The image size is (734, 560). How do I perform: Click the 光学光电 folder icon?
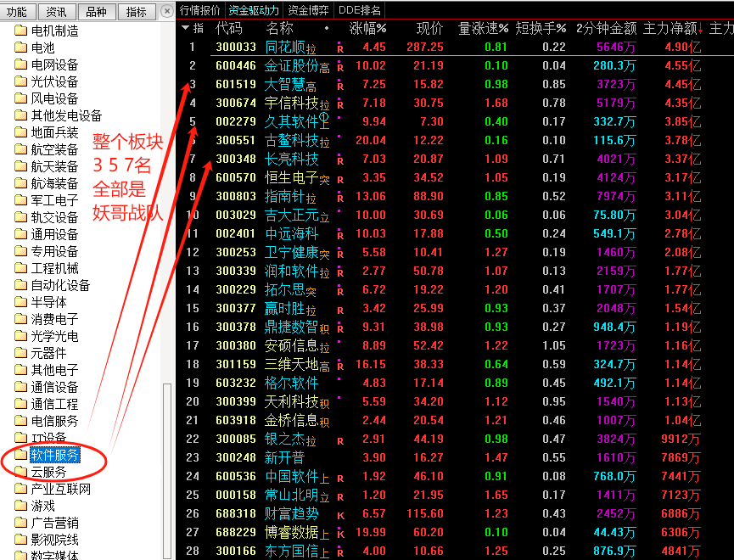[x=20, y=336]
